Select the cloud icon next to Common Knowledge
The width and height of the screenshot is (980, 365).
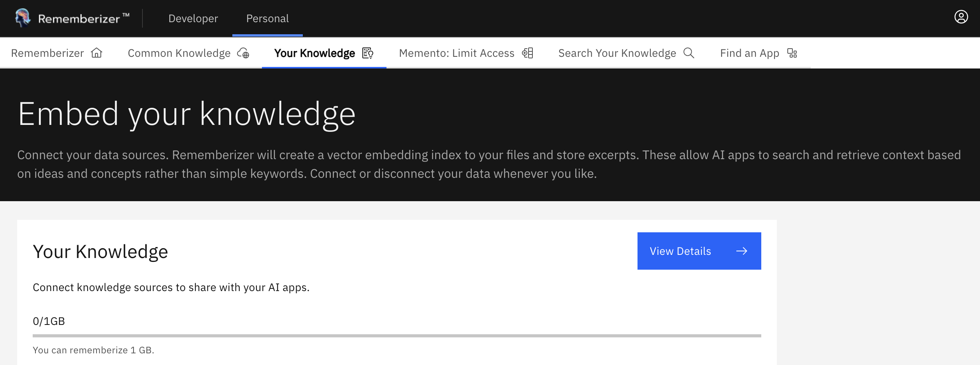243,53
